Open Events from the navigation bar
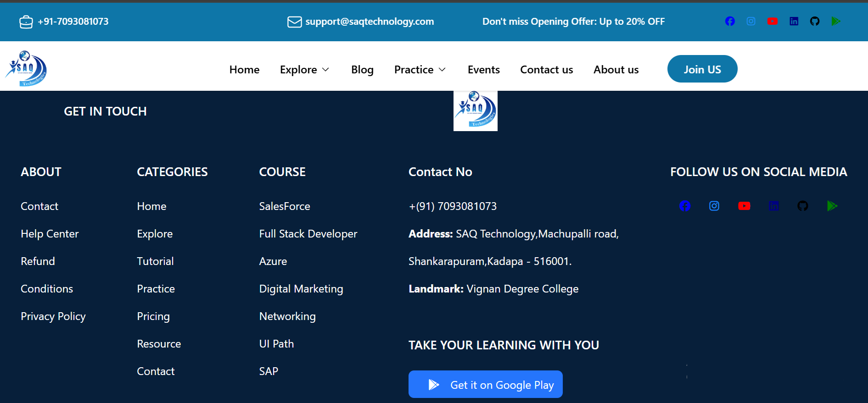868x403 pixels. 483,70
